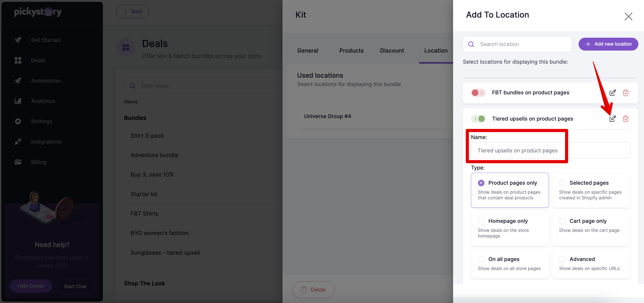This screenshot has height=303, width=644.
Task: Delete the Tiered upsells location via trash icon
Action: coord(625,119)
